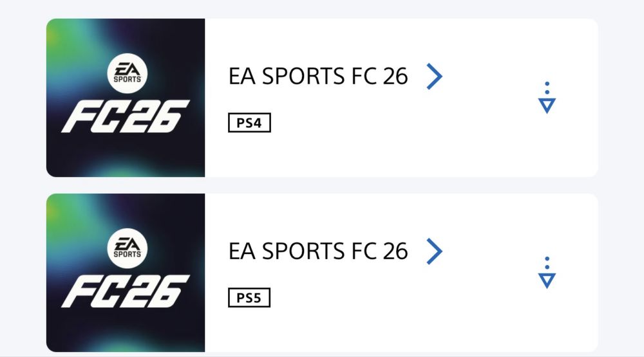Click the gray strip below the PS5 card

(x=322, y=354)
